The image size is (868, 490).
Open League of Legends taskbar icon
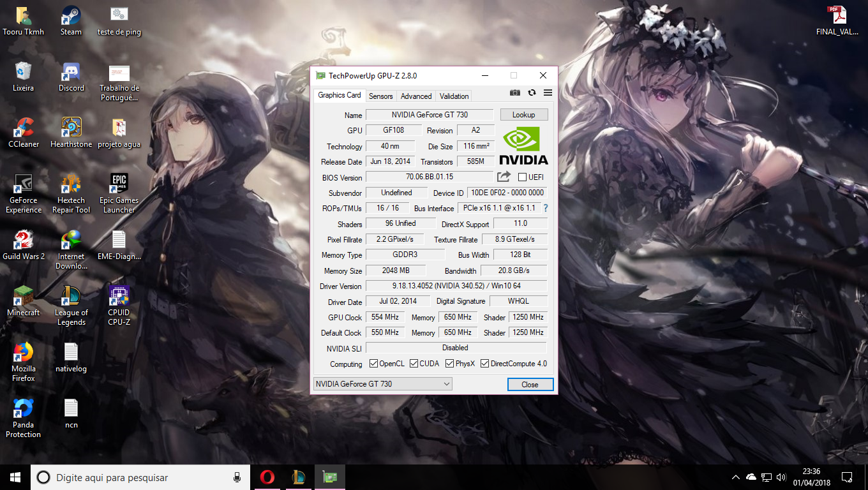click(299, 477)
